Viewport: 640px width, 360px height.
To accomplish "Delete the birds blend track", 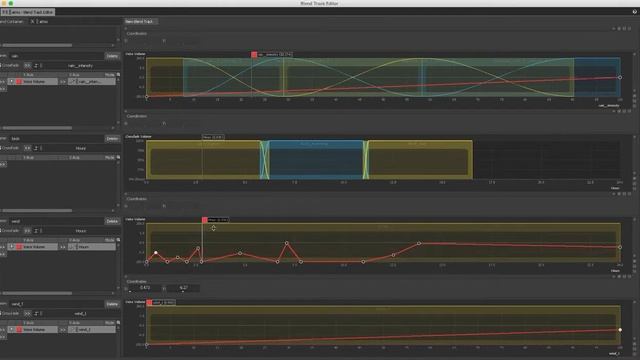I will [112, 139].
